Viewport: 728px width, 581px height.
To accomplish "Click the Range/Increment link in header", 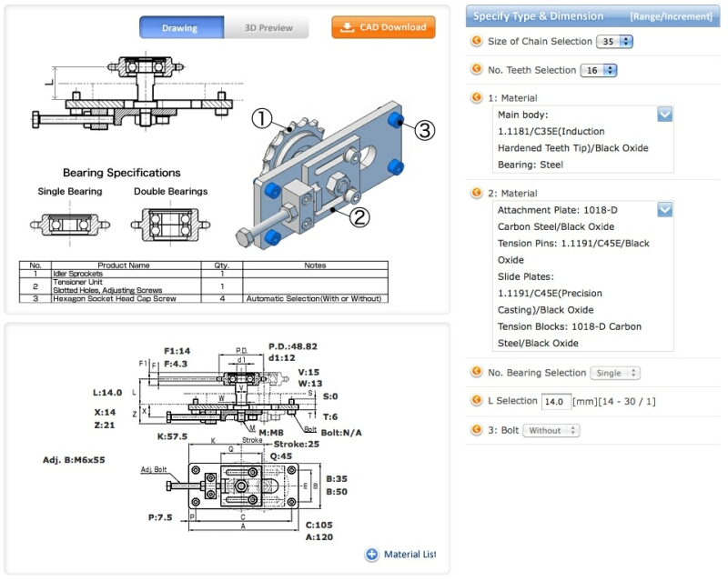I will tap(671, 16).
